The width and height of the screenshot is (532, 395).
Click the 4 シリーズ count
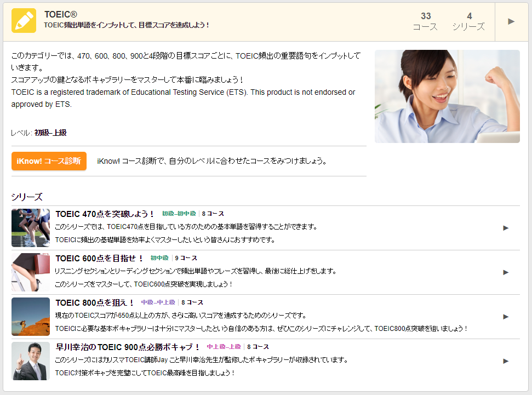tap(469, 21)
